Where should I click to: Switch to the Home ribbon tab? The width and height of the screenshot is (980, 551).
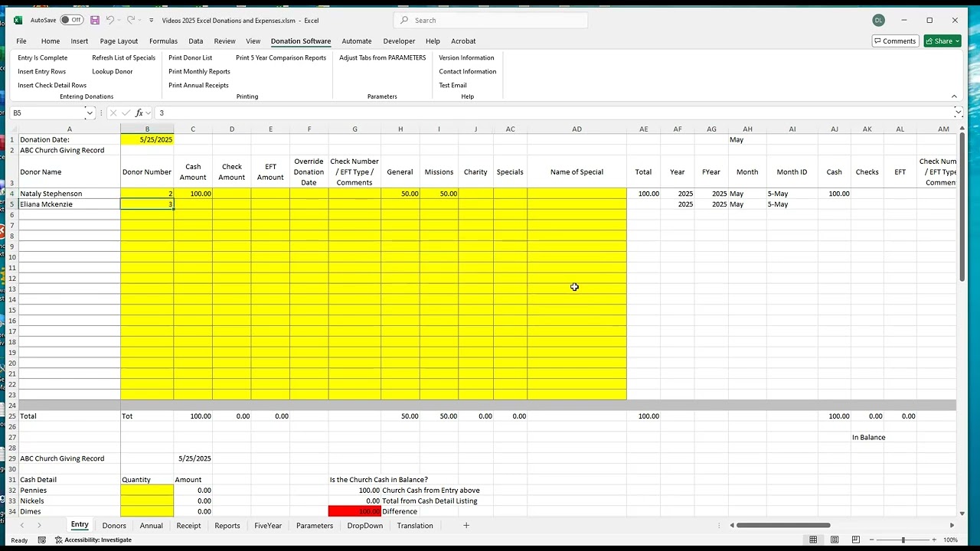pyautogui.click(x=51, y=41)
